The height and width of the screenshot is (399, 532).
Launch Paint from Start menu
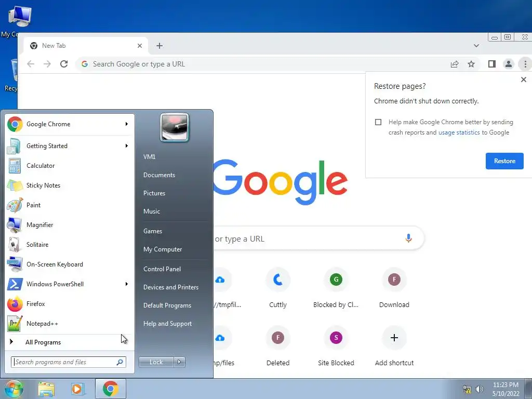tap(68, 205)
